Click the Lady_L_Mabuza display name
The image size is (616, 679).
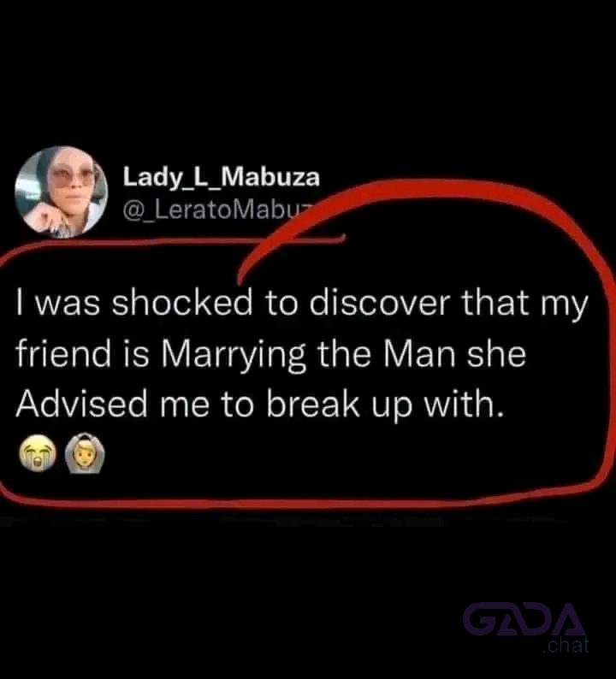click(x=222, y=178)
